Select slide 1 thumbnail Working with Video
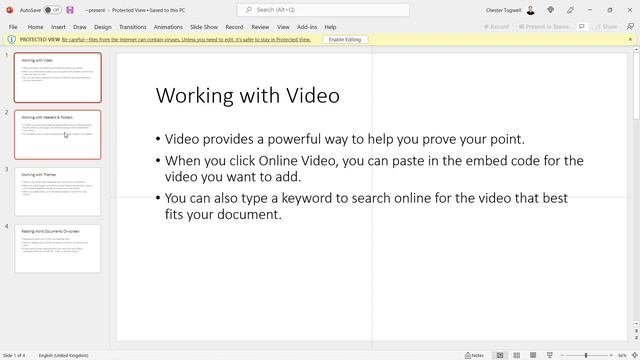The height and width of the screenshot is (360, 640). tap(58, 78)
